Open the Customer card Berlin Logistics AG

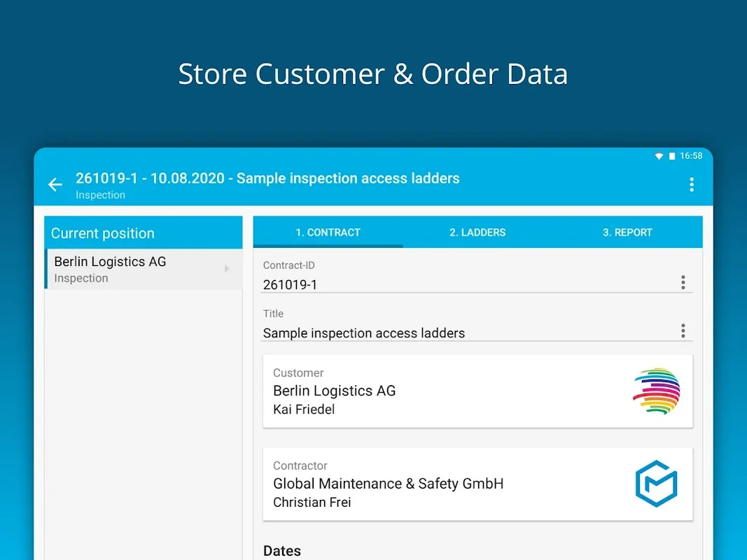click(478, 391)
